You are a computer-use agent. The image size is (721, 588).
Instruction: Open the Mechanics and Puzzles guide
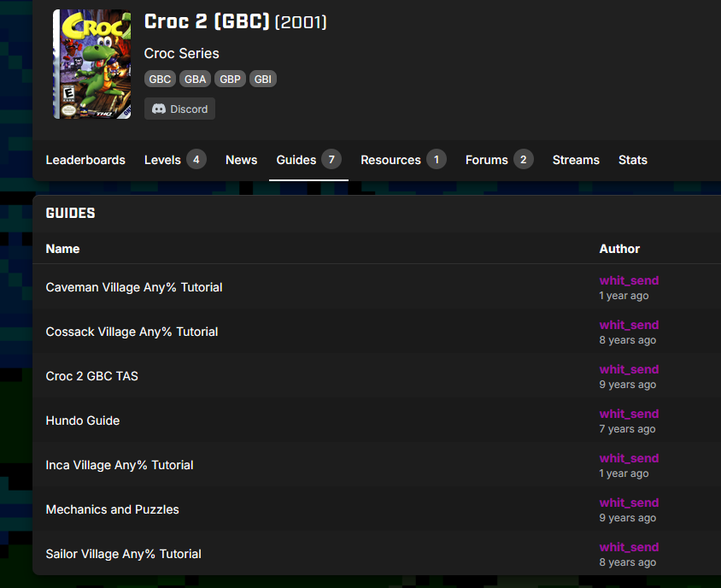point(112,509)
